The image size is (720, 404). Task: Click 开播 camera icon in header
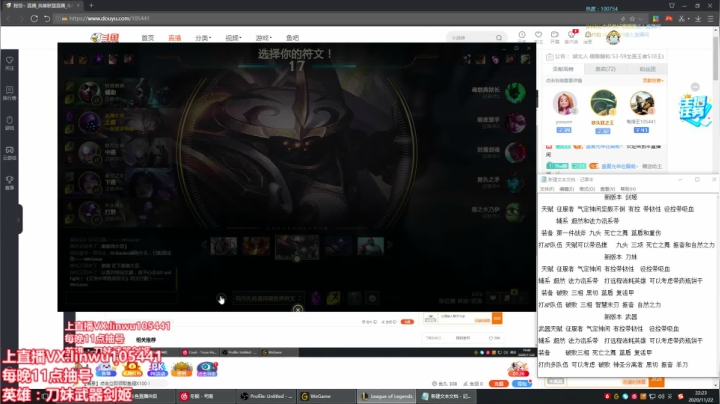click(x=555, y=35)
